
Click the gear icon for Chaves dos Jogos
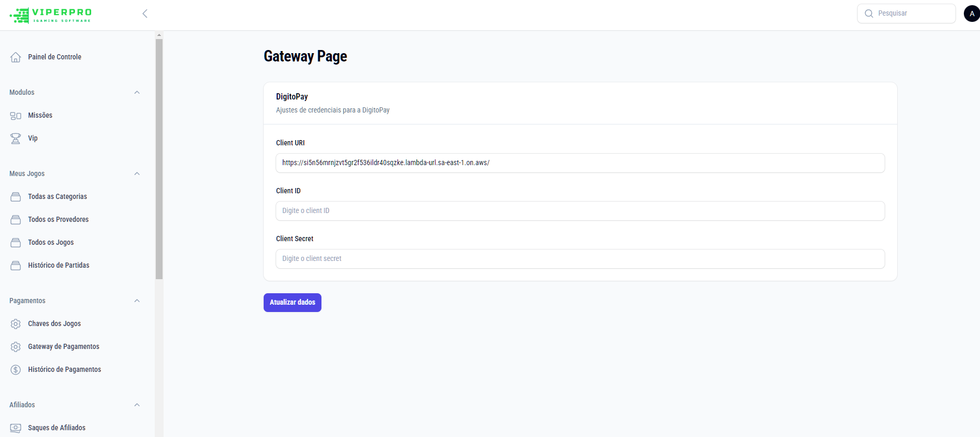[x=16, y=324]
